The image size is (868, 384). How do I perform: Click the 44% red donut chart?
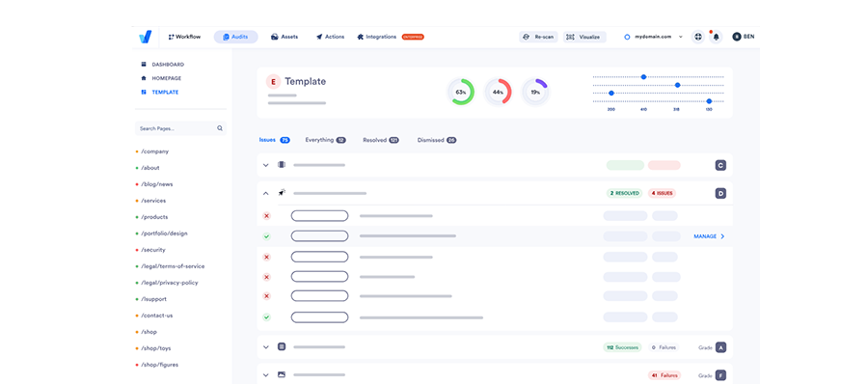pos(498,92)
